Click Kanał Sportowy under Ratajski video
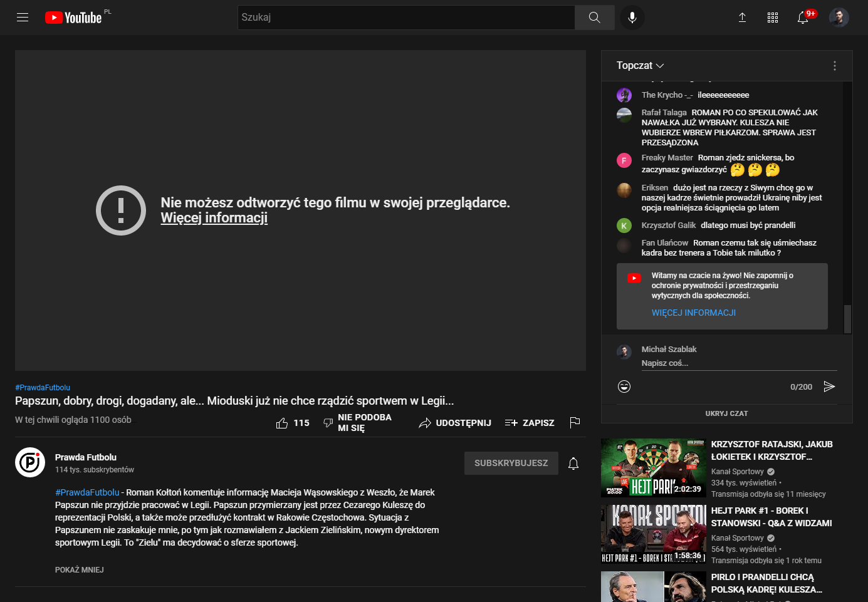Screen dimensions: 868x602 tap(738, 472)
